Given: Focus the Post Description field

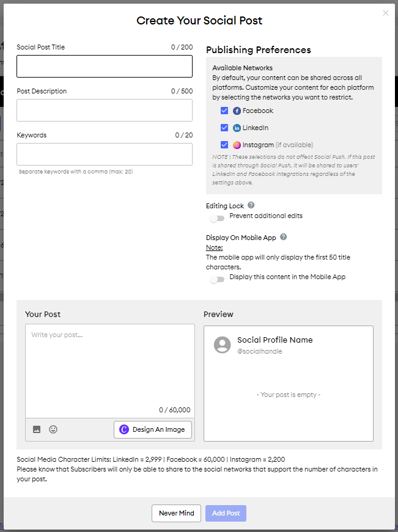Looking at the screenshot, I should tap(105, 111).
